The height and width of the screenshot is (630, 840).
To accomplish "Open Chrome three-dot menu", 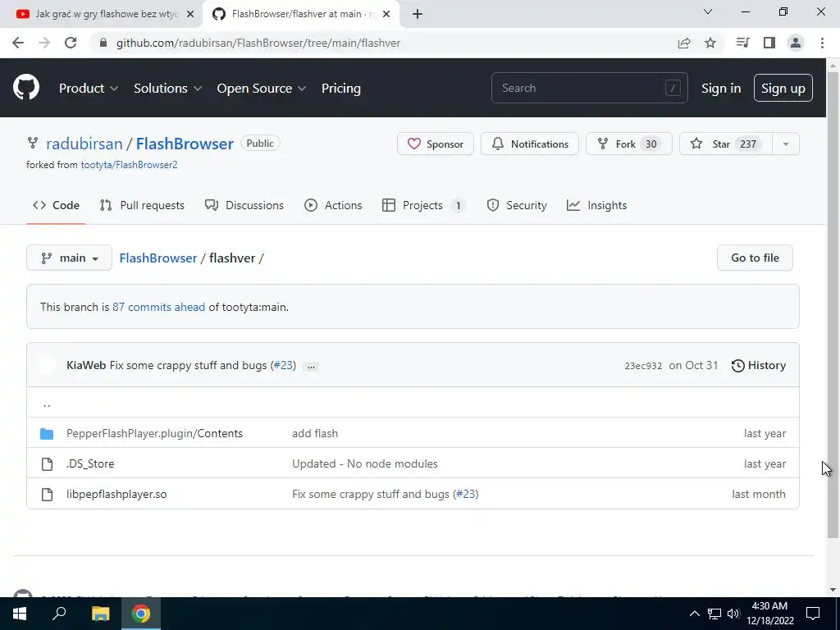I will [x=822, y=43].
